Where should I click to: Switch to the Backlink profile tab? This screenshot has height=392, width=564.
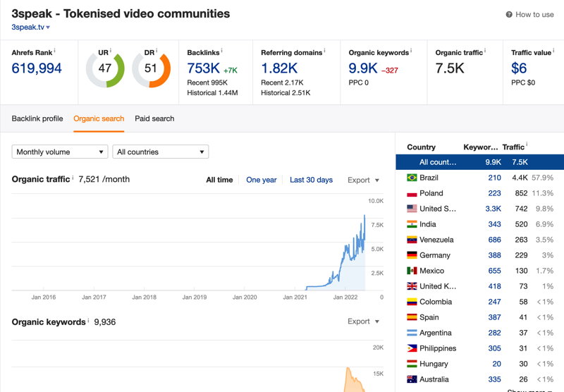point(37,118)
